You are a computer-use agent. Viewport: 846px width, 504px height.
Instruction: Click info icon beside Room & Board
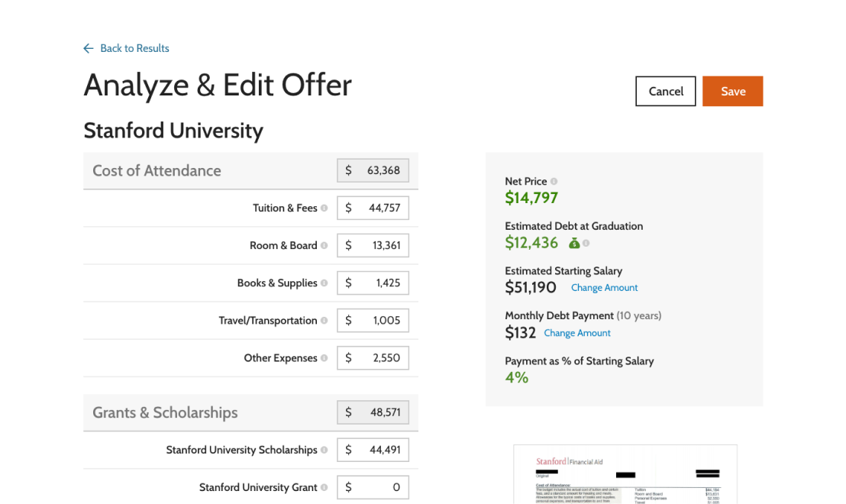325,246
